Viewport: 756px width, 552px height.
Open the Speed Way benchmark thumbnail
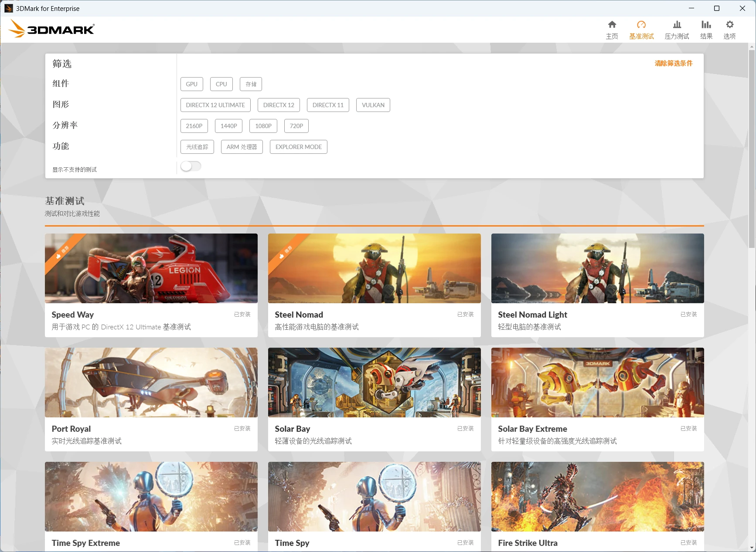pos(151,268)
